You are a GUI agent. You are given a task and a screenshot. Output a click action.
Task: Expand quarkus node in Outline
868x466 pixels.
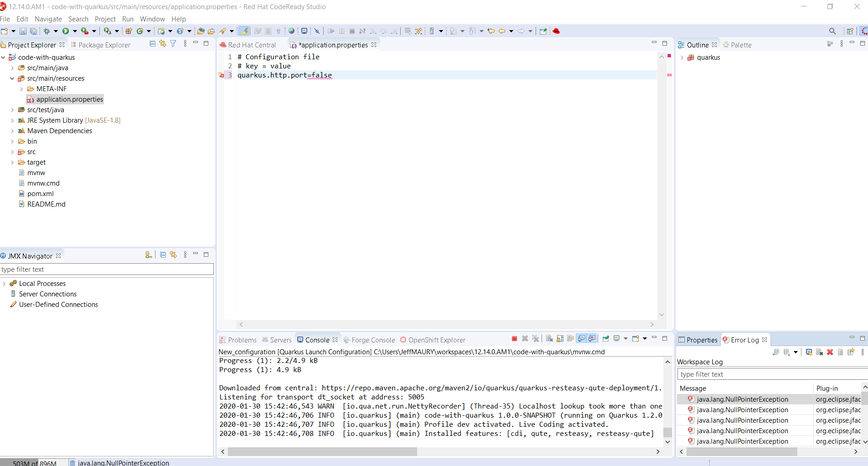coord(682,57)
